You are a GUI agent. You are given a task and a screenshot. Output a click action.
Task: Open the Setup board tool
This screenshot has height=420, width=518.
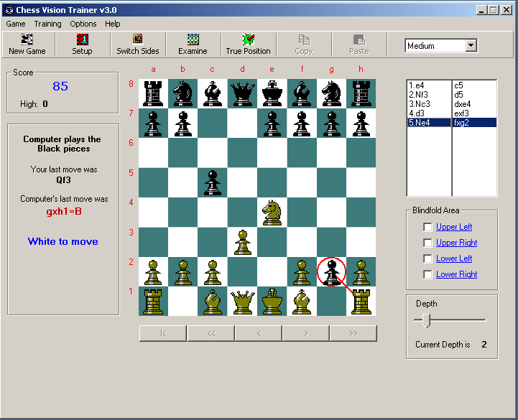82,45
